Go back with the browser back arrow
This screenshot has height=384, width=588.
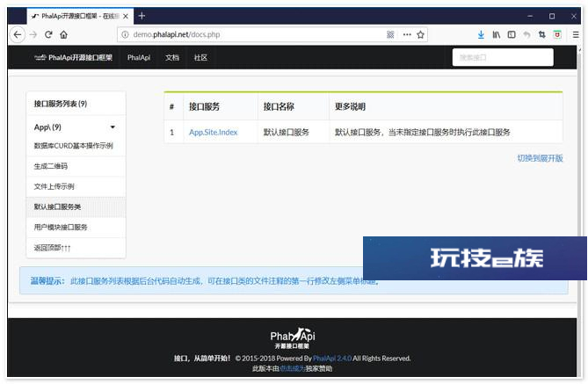pos(18,35)
